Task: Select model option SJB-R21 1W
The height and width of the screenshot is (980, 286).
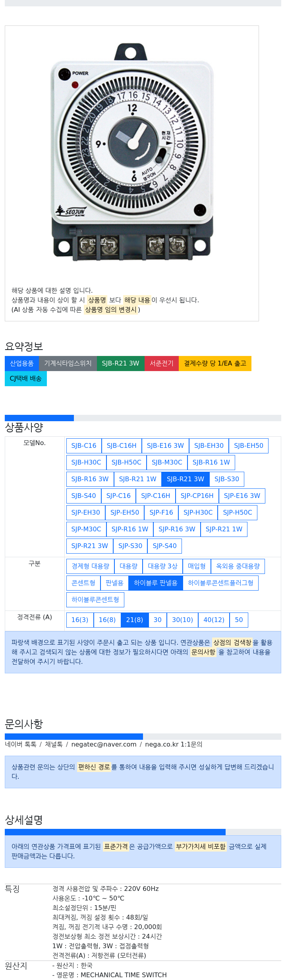Action: coord(138,479)
